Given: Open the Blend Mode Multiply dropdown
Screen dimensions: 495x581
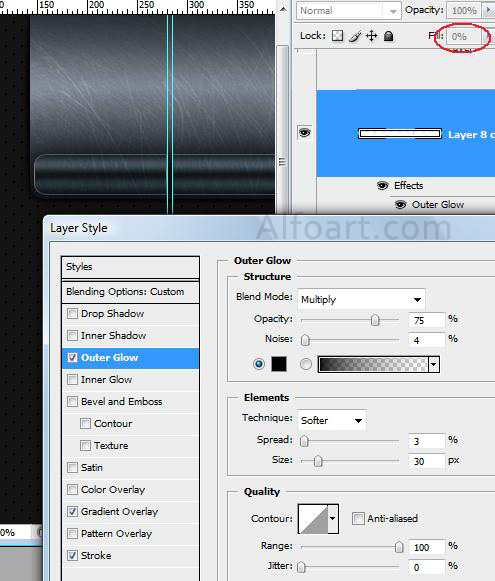Looking at the screenshot, I should (361, 299).
